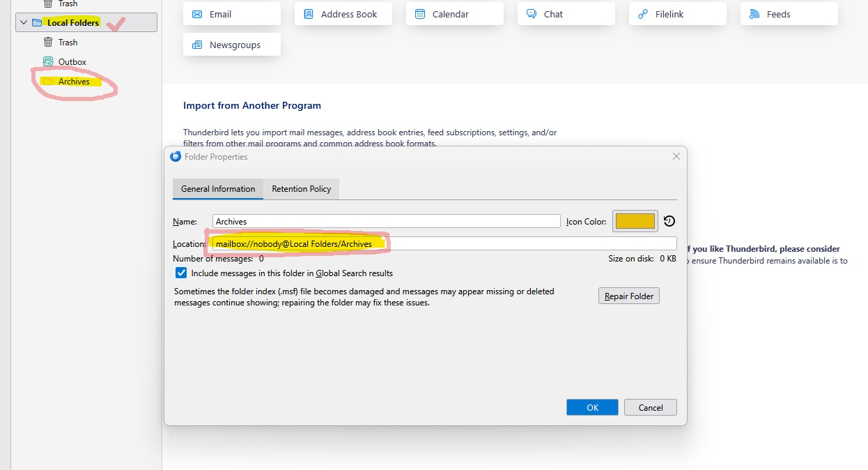The width and height of the screenshot is (868, 470).
Task: Click the Feeds RSS icon
Action: (x=754, y=14)
